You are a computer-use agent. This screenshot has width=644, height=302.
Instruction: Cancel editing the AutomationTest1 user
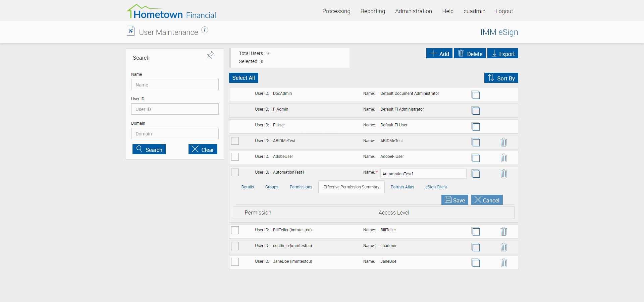487,200
